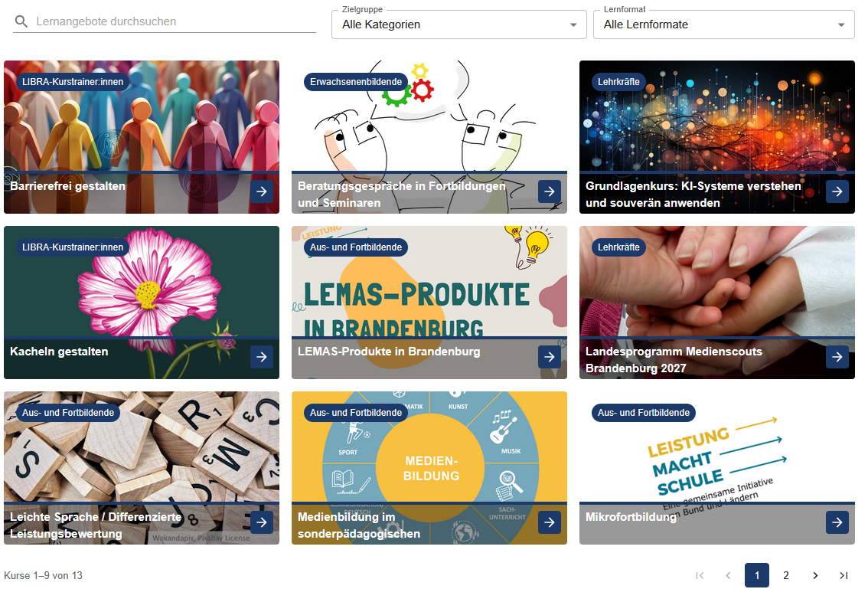Open LEMAS-Produkte in Brandenburg arrow button
Screen dimensions: 868x589
[x=549, y=357]
